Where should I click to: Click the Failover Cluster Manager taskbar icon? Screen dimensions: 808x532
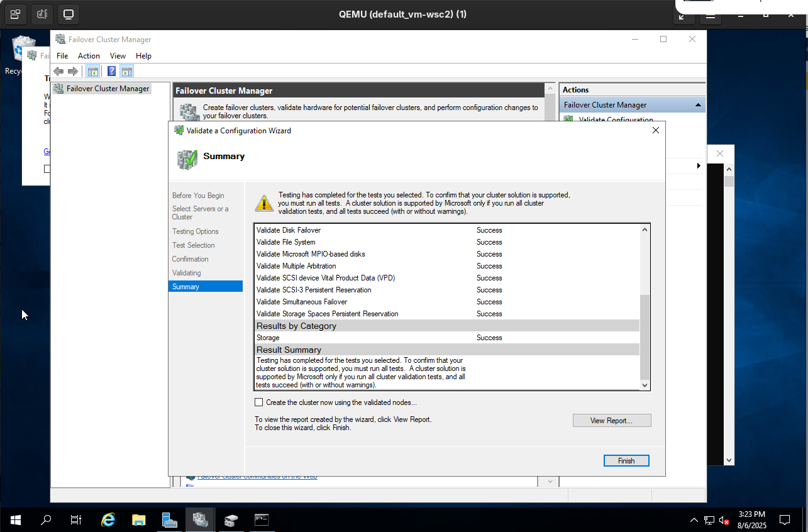(x=200, y=520)
